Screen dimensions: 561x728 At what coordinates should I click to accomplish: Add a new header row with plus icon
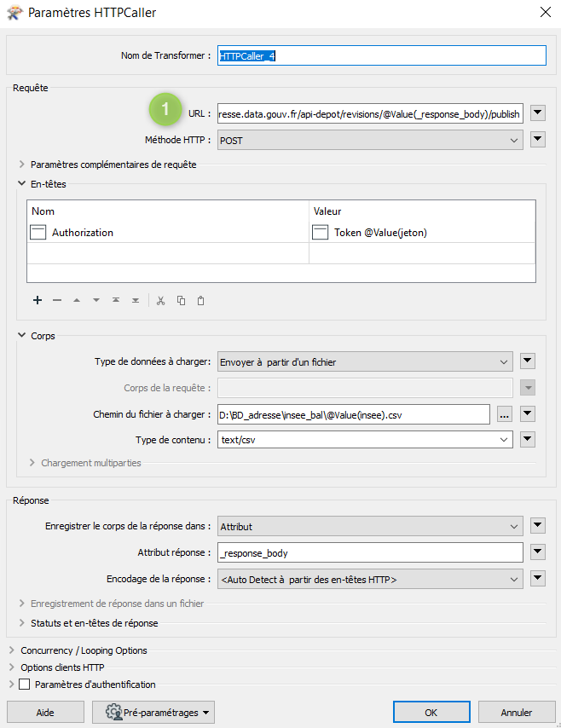tap(38, 300)
